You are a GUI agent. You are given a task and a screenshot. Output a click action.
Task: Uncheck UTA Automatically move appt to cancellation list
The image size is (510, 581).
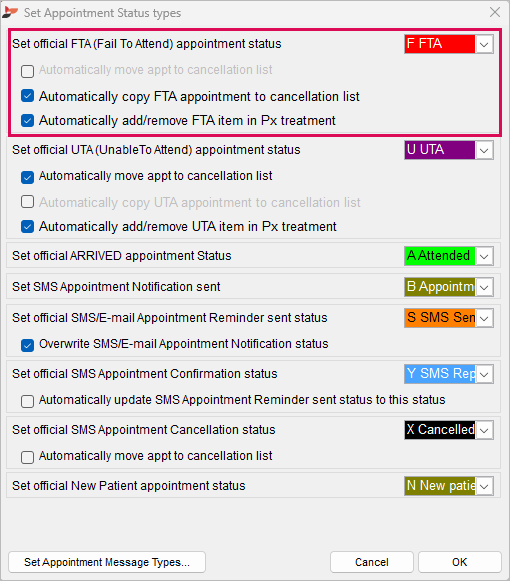coord(27,177)
